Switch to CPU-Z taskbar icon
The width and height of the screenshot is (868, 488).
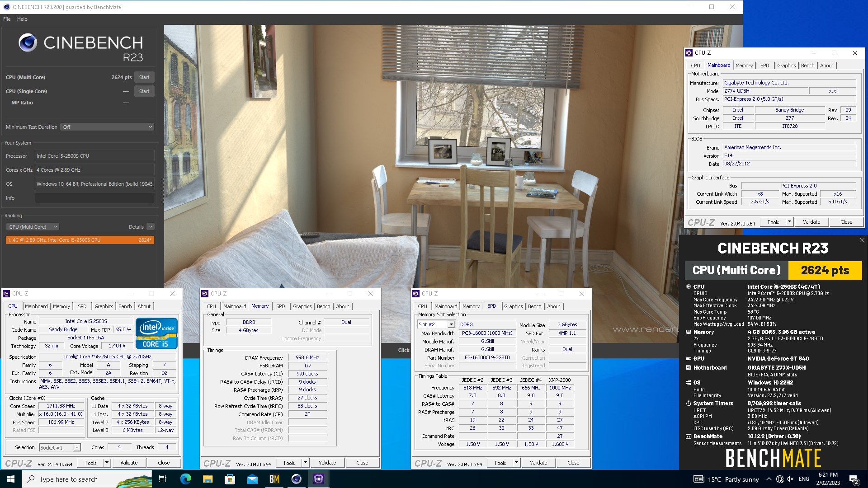[319, 479]
